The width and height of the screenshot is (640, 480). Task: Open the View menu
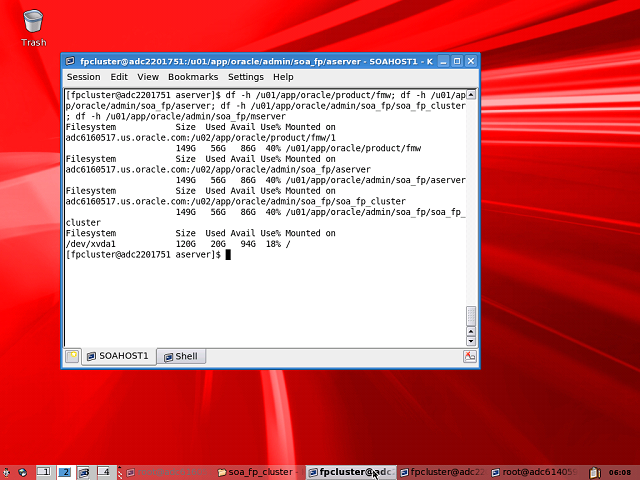[x=148, y=77]
